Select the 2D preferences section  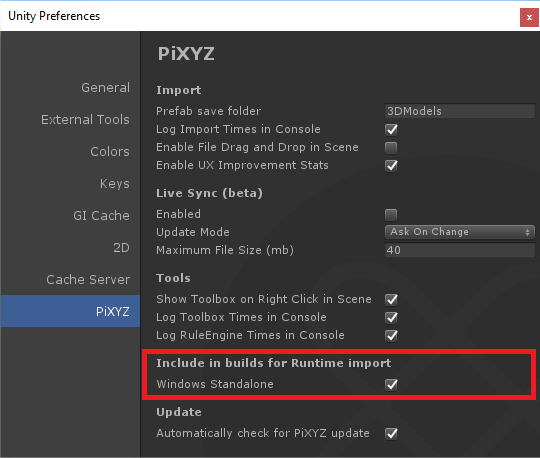pyautogui.click(x=121, y=248)
